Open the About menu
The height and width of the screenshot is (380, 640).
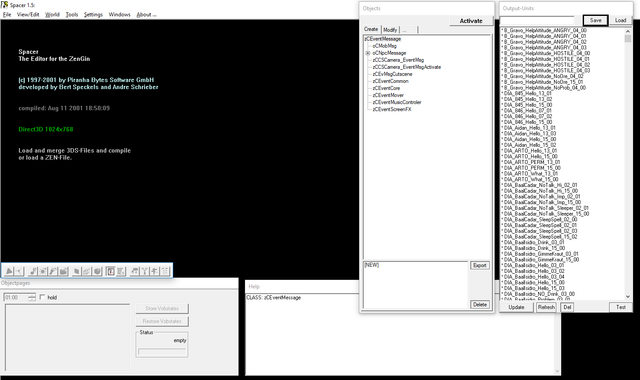[x=146, y=15]
